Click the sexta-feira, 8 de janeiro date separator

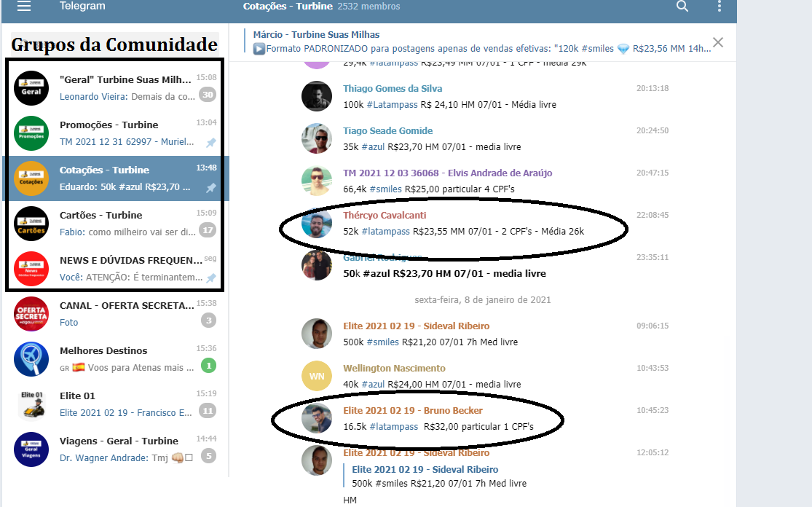coord(483,300)
